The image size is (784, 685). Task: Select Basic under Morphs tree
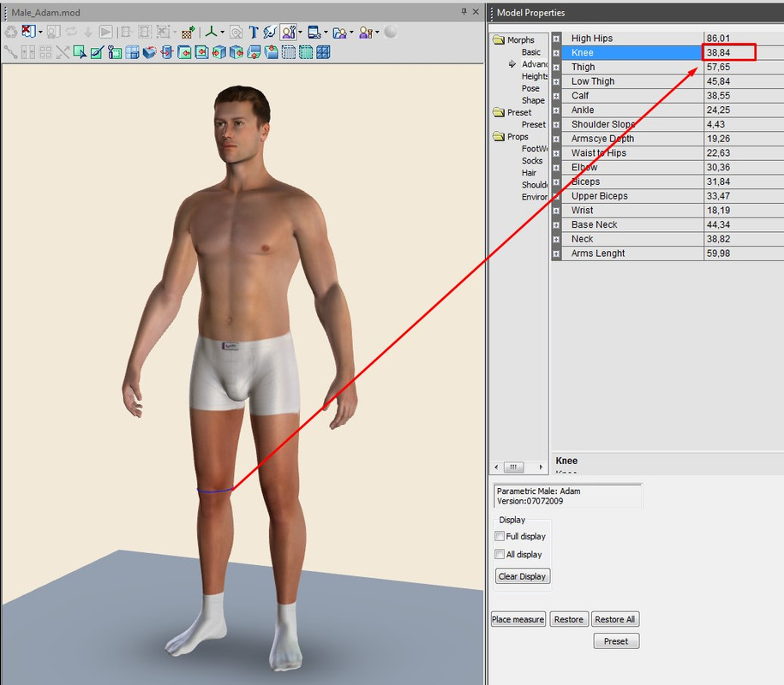point(531,52)
